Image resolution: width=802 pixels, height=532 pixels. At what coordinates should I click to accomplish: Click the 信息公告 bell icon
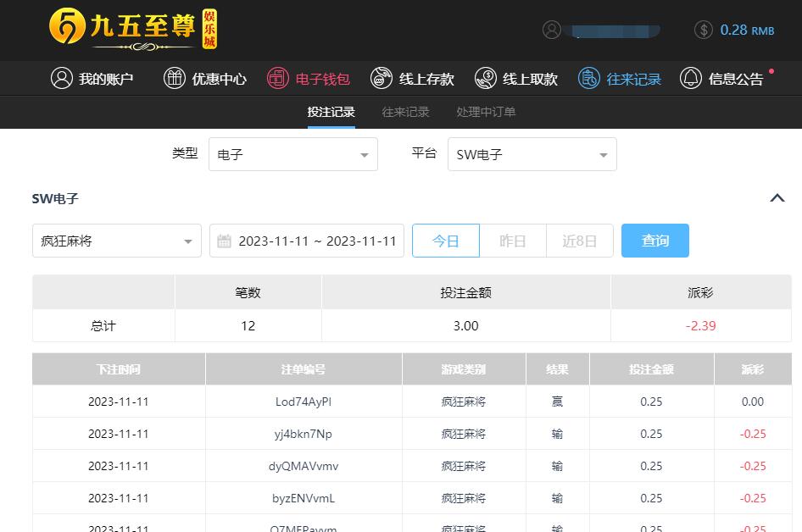point(690,78)
